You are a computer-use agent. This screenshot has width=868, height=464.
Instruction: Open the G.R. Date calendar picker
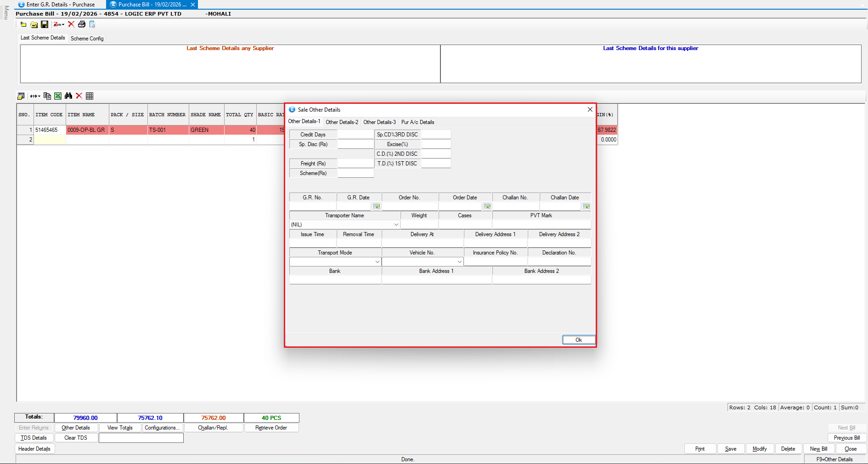(x=376, y=206)
